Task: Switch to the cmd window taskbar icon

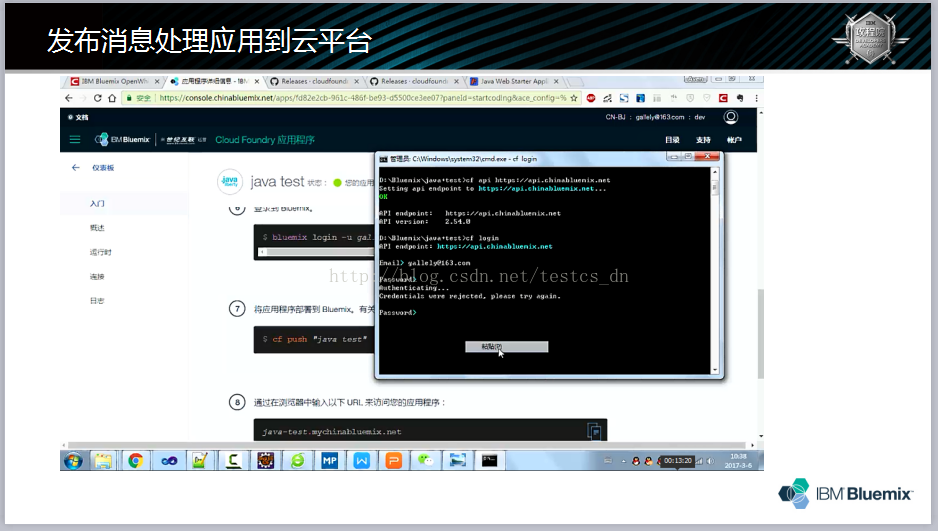Action: pyautogui.click(x=489, y=460)
